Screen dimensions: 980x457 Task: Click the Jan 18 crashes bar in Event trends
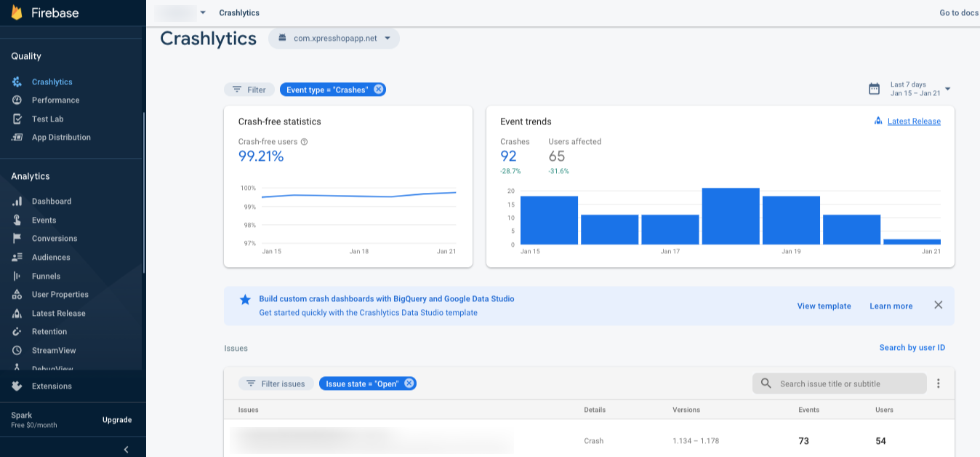click(x=731, y=216)
